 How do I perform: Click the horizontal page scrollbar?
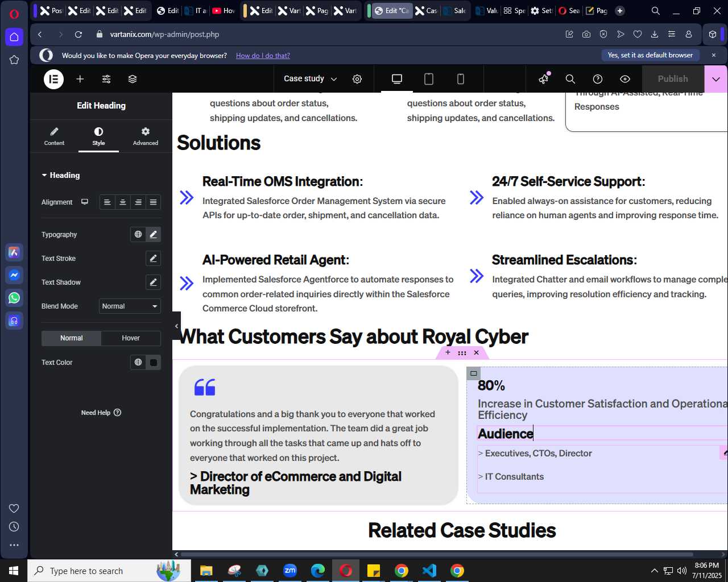[437, 554]
